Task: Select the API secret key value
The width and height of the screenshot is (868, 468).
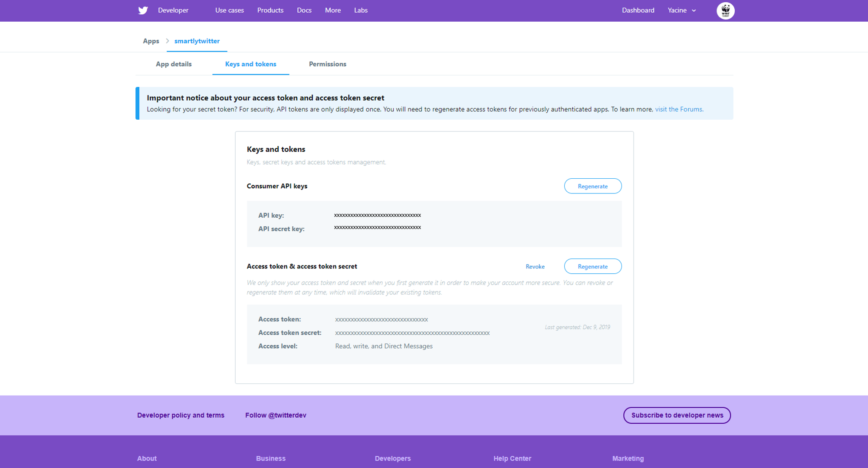Action: pyautogui.click(x=378, y=227)
